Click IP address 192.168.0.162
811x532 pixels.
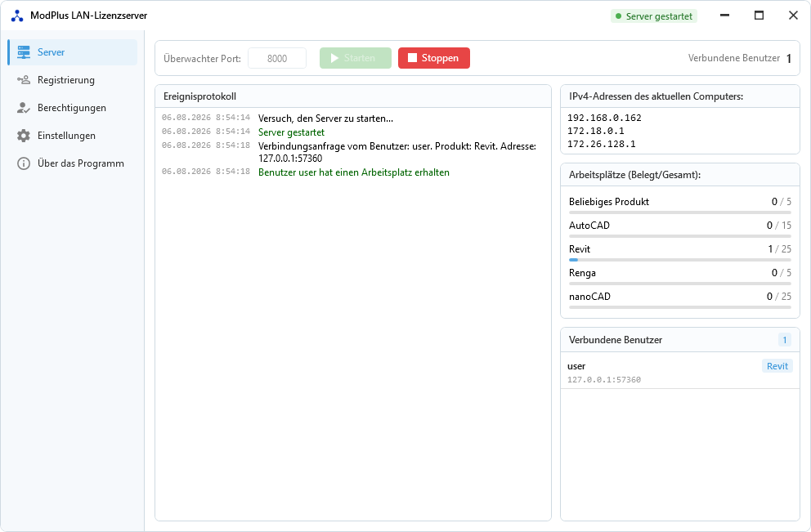(x=604, y=118)
